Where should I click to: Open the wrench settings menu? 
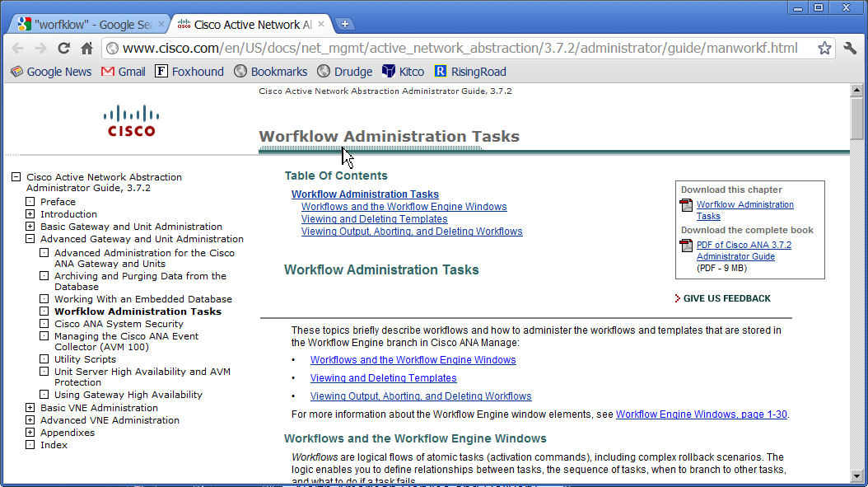(850, 48)
